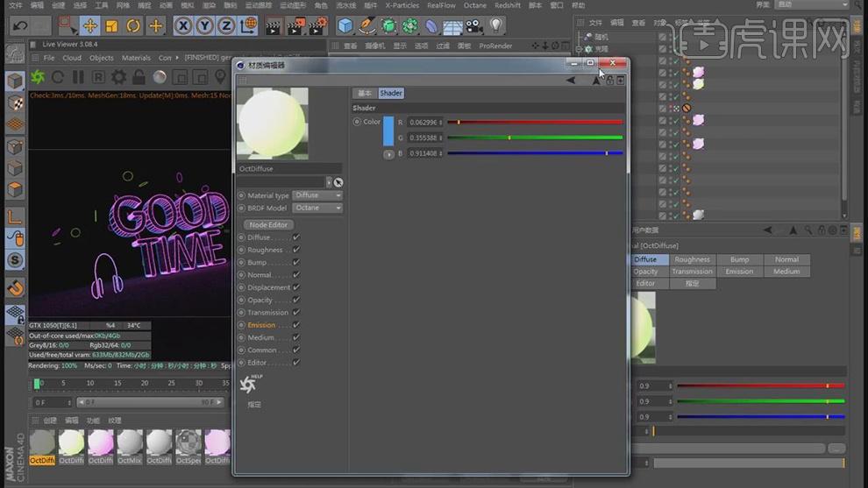The image size is (868, 488).
Task: Expand the color options arrow below swatch
Action: coord(388,154)
